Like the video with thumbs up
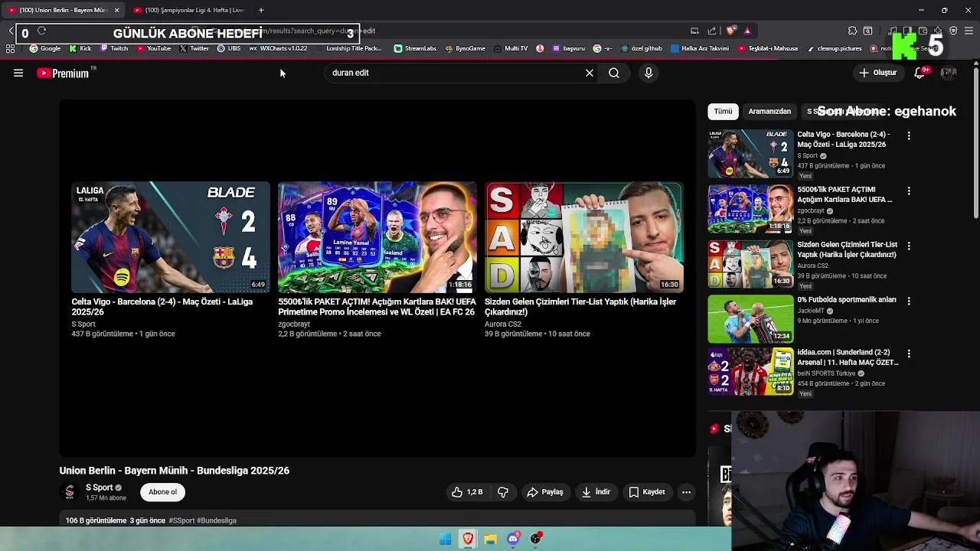The image size is (980, 551). pos(467,492)
